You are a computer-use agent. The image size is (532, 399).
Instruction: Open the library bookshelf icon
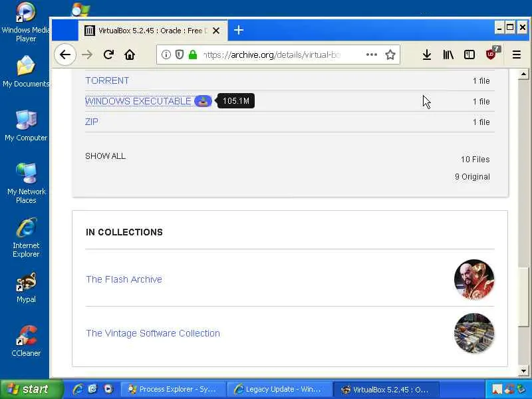(x=448, y=55)
